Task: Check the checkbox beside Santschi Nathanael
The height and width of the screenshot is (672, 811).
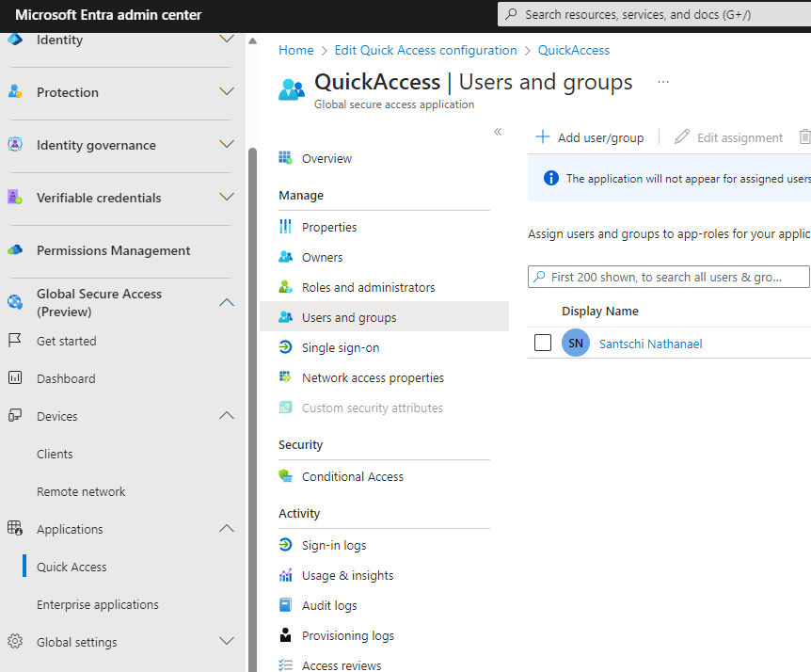Action: [x=543, y=343]
